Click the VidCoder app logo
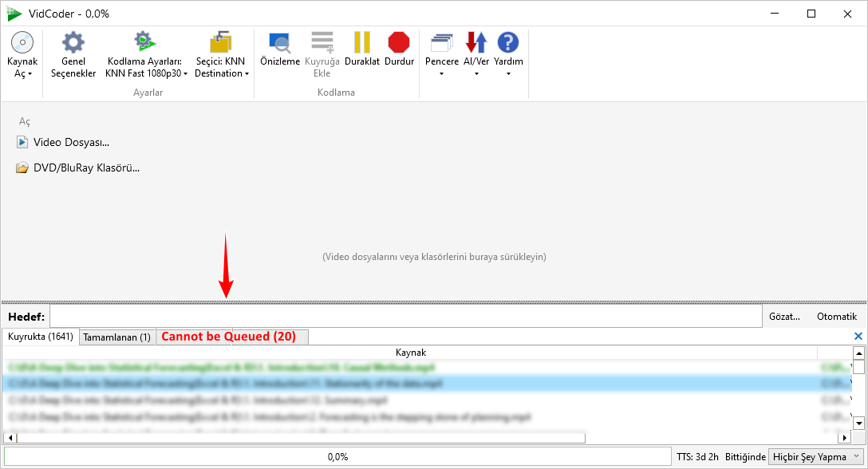This screenshot has height=469, width=868. (14, 14)
